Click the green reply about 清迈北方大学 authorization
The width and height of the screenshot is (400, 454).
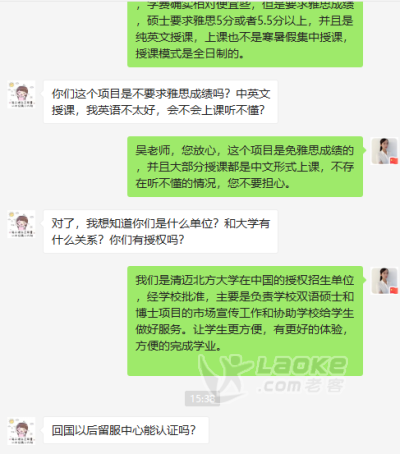pyautogui.click(x=245, y=321)
